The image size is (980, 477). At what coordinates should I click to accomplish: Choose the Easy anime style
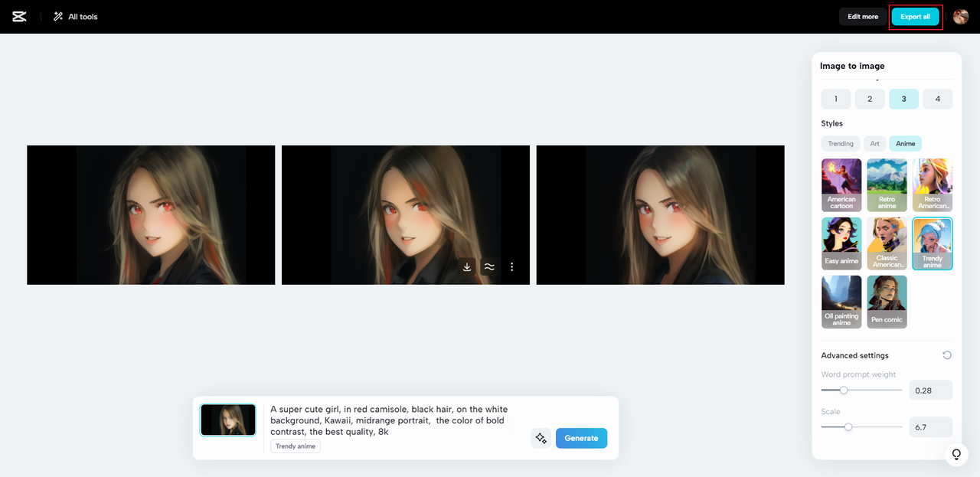(841, 243)
